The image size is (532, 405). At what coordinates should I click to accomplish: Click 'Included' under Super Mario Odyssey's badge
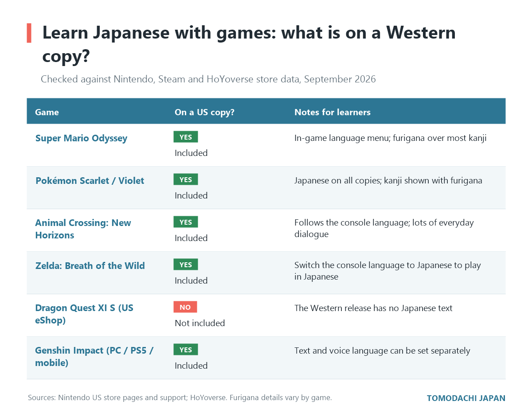[191, 153]
